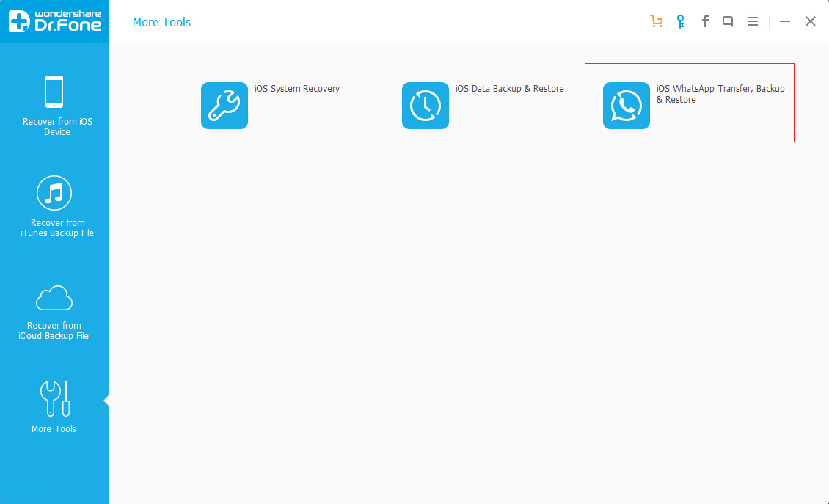The height and width of the screenshot is (504, 829).
Task: Click the feedback chat bubble icon
Action: pyautogui.click(x=728, y=22)
